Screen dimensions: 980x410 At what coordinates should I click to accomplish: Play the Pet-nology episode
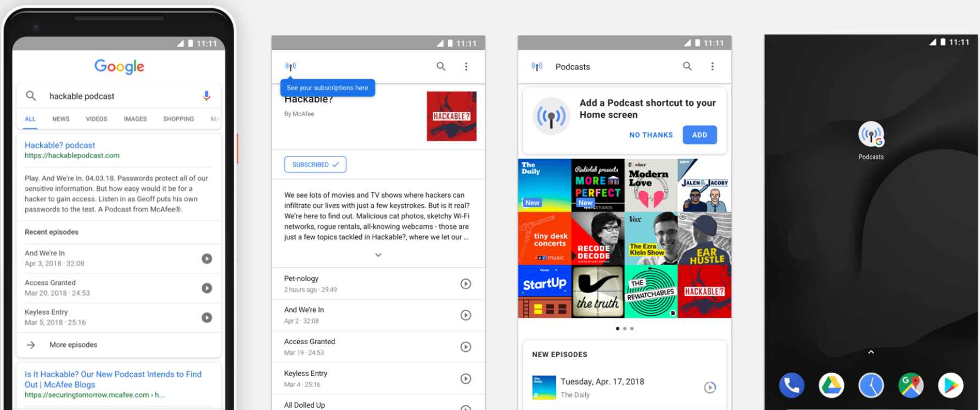tap(466, 284)
